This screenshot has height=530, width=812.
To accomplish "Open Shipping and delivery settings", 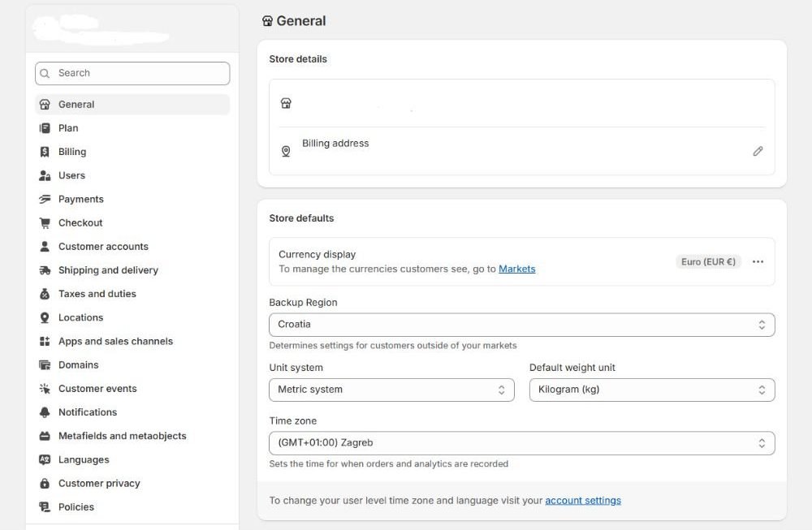I will (x=132, y=270).
